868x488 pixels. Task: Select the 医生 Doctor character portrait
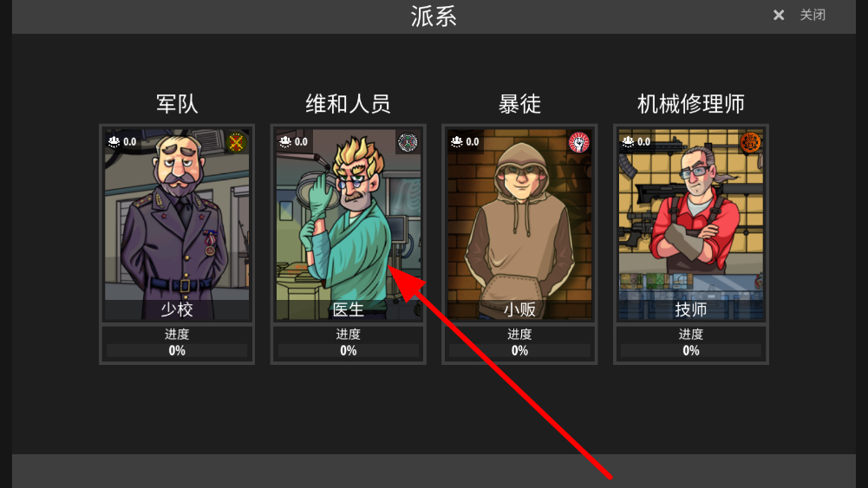349,224
